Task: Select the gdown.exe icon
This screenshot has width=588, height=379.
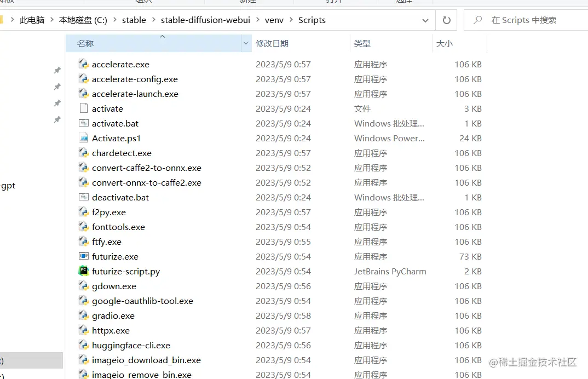Action: coord(84,286)
